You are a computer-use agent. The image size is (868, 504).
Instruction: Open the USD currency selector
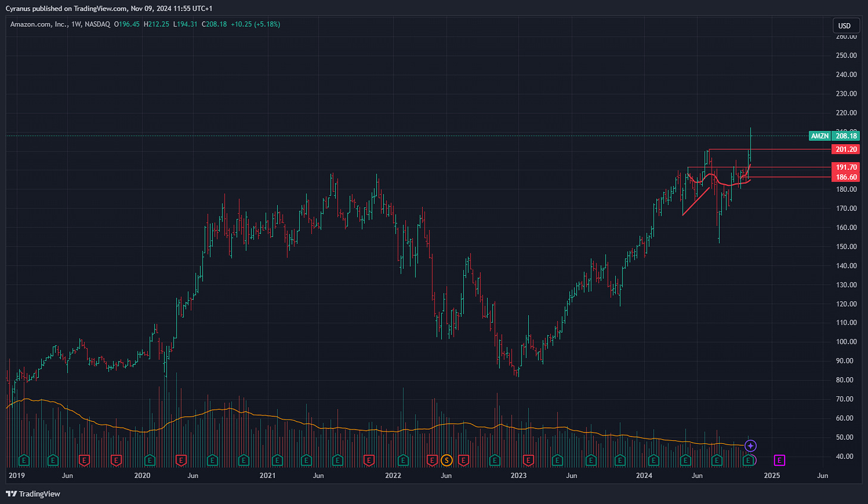tap(844, 26)
